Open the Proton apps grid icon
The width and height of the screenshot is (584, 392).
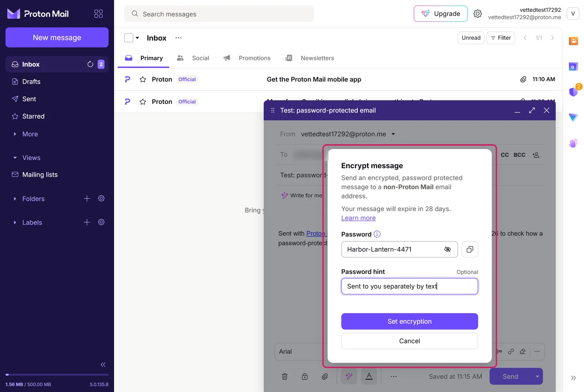point(99,14)
